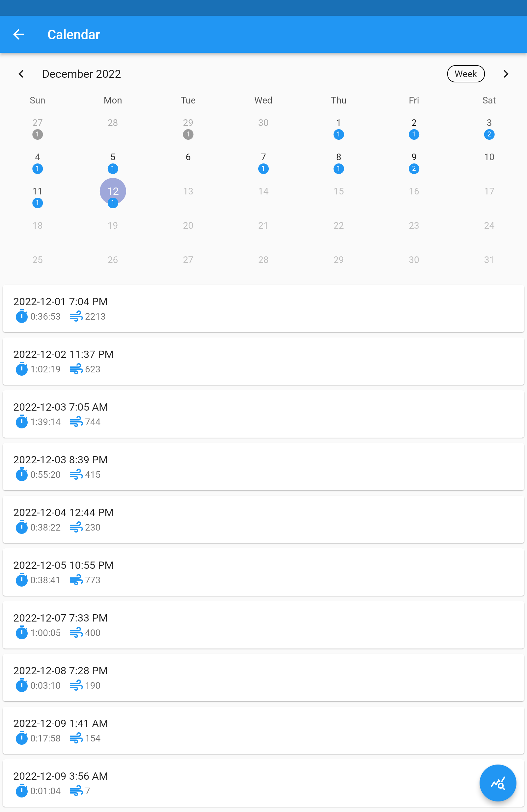Screen dimensions: 527x812
Task: Select December 1 on the calendar
Action: pyautogui.click(x=338, y=123)
